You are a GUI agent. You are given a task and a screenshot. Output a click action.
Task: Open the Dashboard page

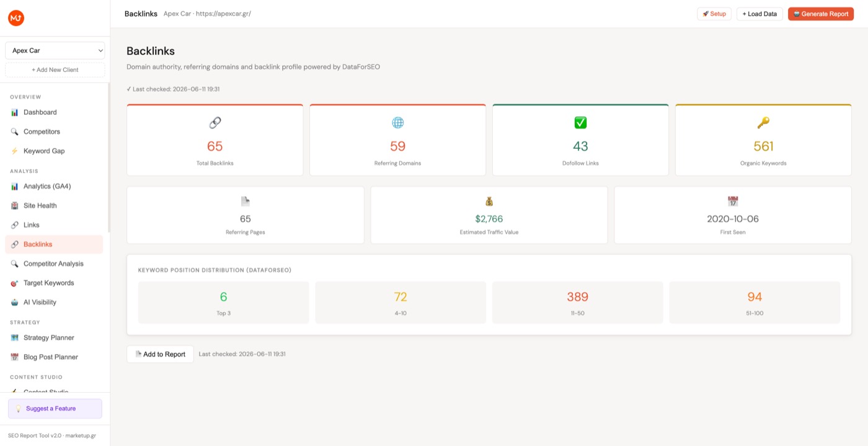54,112
